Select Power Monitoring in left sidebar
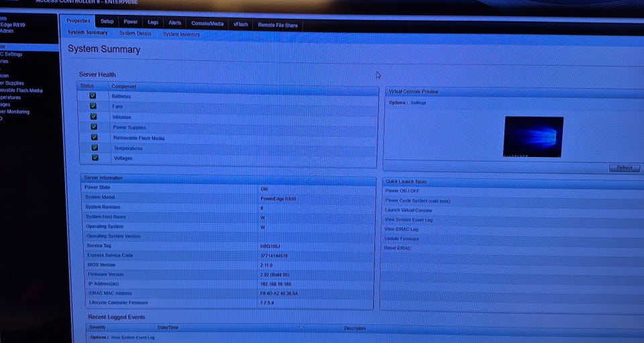This screenshot has width=644, height=343. 14,111
